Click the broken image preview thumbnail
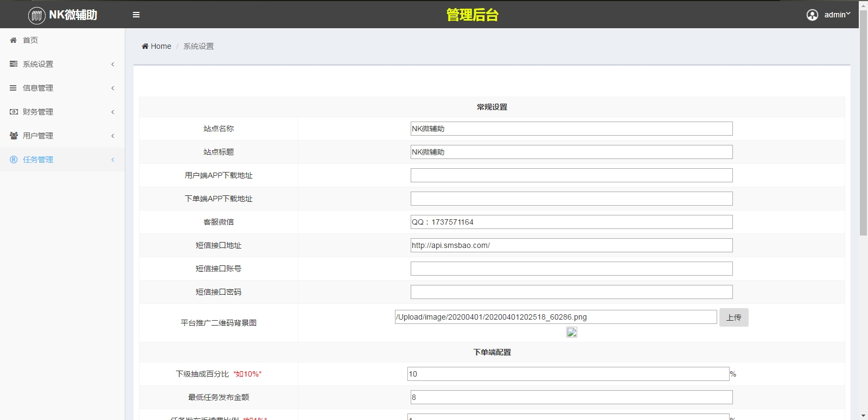Screen dimensions: 868x420 pos(572,332)
